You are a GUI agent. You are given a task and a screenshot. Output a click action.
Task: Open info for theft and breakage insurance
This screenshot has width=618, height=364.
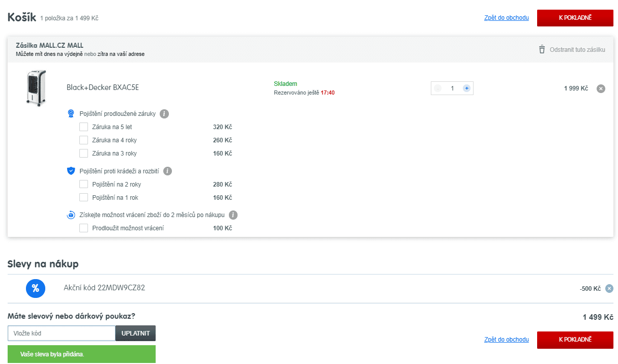(x=167, y=171)
